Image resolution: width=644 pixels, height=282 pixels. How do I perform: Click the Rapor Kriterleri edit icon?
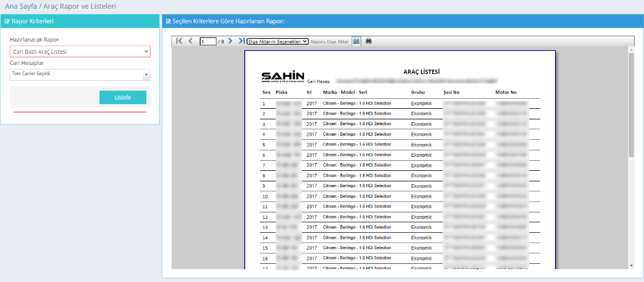[x=7, y=21]
